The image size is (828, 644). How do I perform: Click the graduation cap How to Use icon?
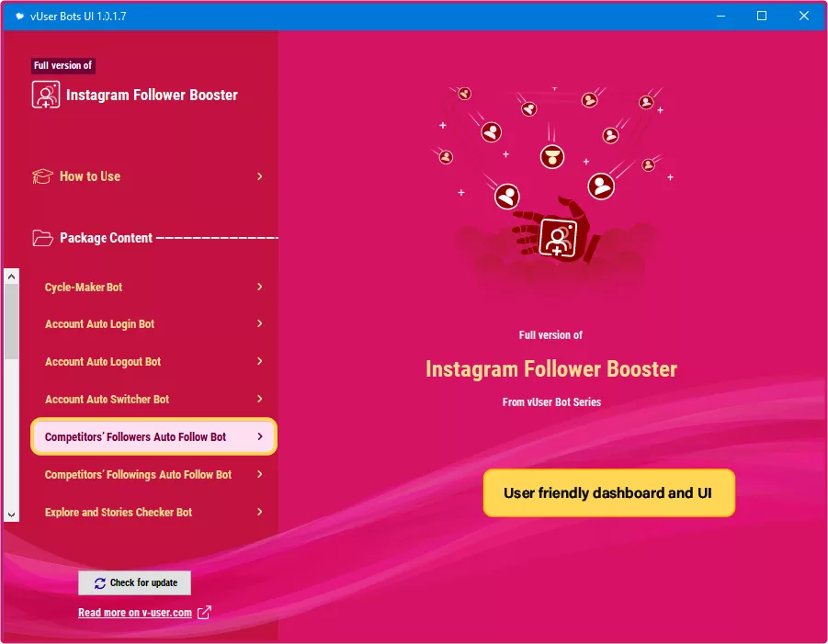[42, 176]
